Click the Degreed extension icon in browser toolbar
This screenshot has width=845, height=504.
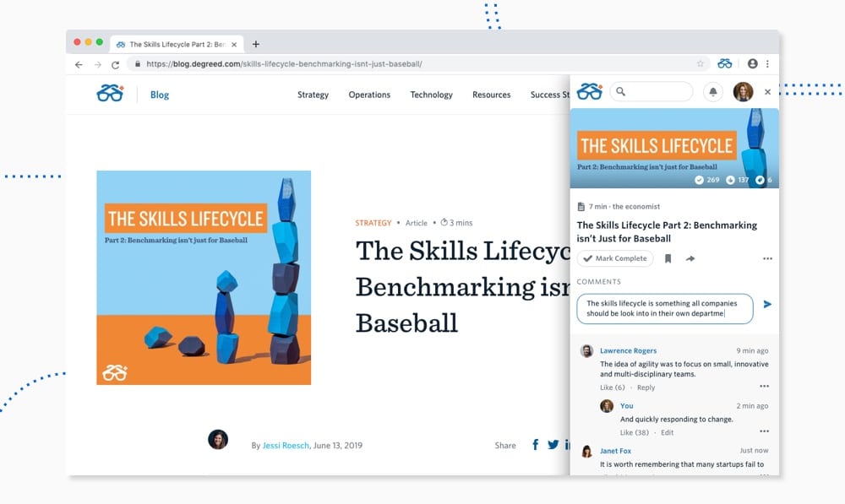coord(724,64)
